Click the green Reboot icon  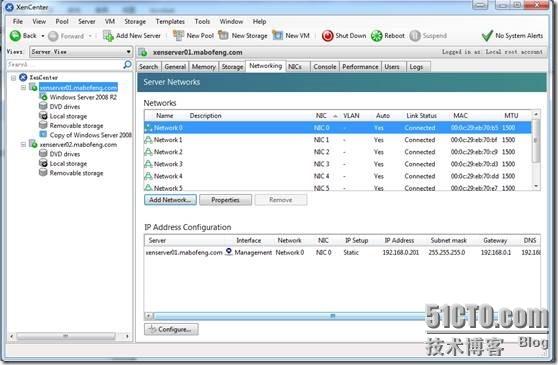(377, 36)
